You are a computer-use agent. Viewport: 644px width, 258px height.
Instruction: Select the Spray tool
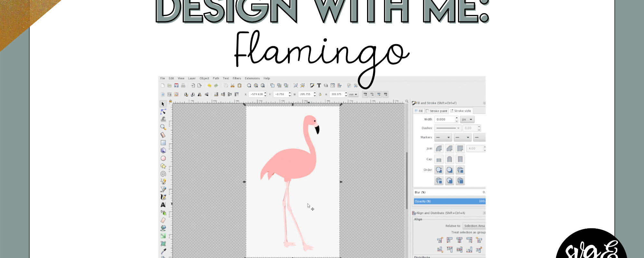coord(163,213)
